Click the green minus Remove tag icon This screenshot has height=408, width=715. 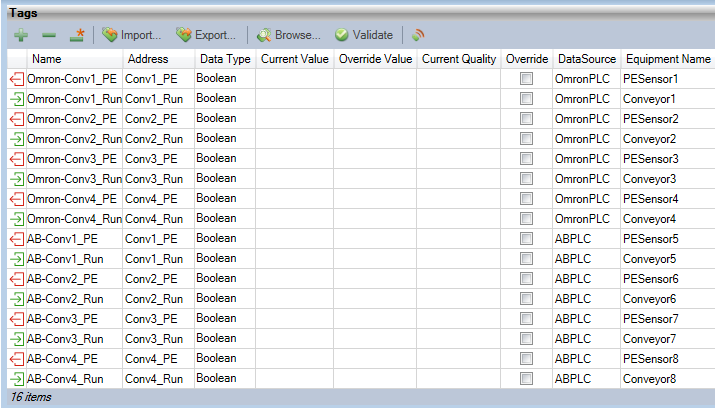click(x=49, y=35)
